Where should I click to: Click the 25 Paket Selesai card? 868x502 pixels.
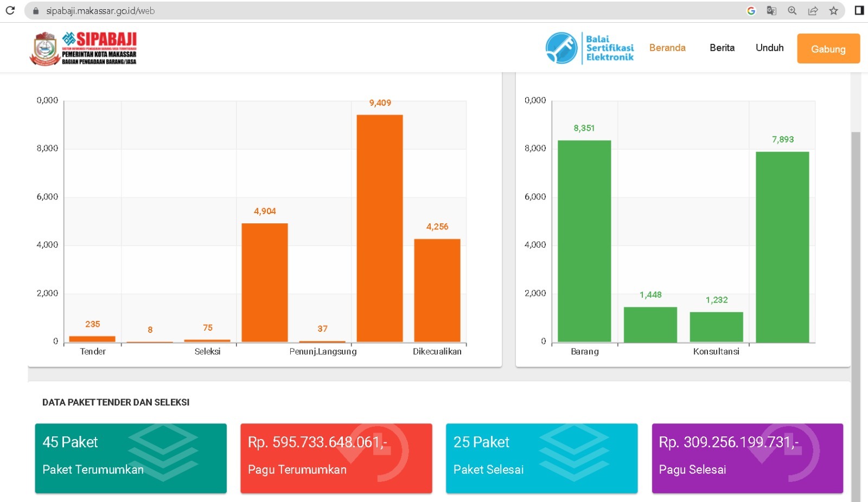pyautogui.click(x=541, y=458)
